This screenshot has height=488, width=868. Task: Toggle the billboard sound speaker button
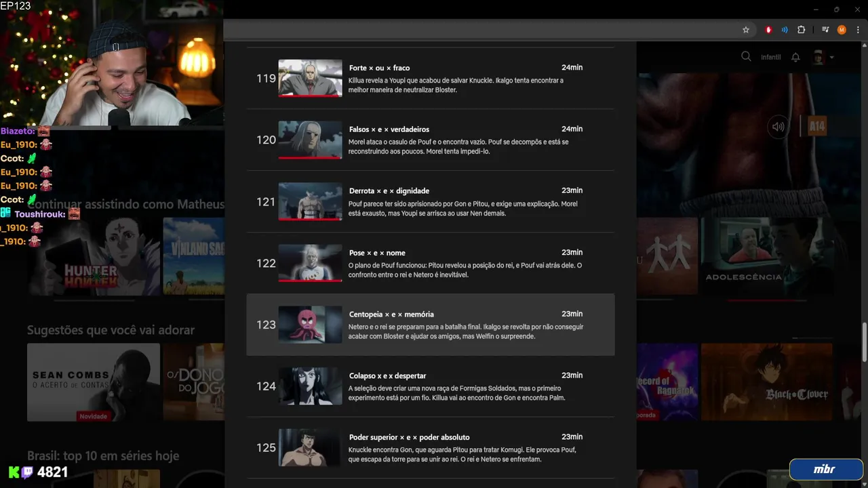click(778, 126)
